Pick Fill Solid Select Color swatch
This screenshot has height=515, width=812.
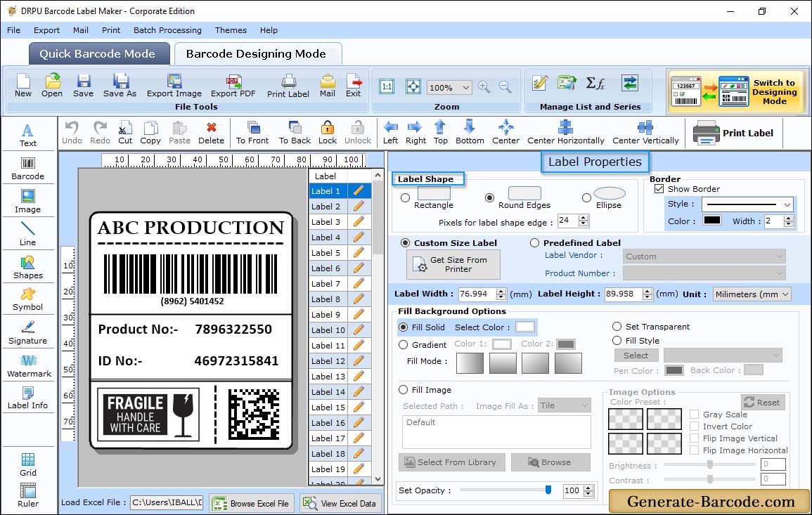(524, 327)
